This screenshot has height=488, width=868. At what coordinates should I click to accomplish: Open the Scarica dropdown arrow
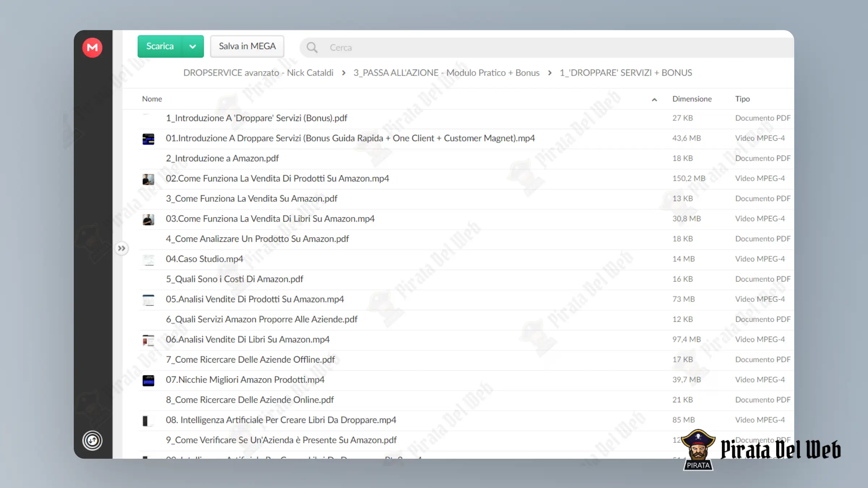pyautogui.click(x=193, y=46)
